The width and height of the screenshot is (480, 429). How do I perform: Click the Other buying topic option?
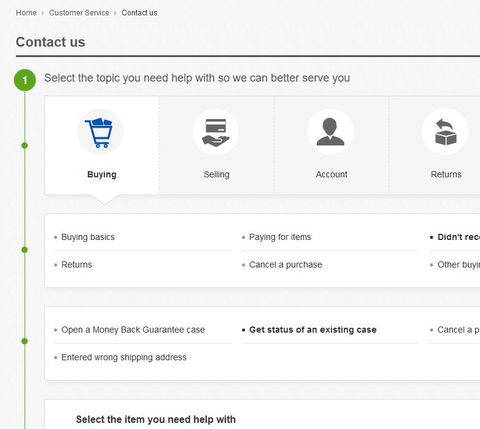tap(458, 265)
